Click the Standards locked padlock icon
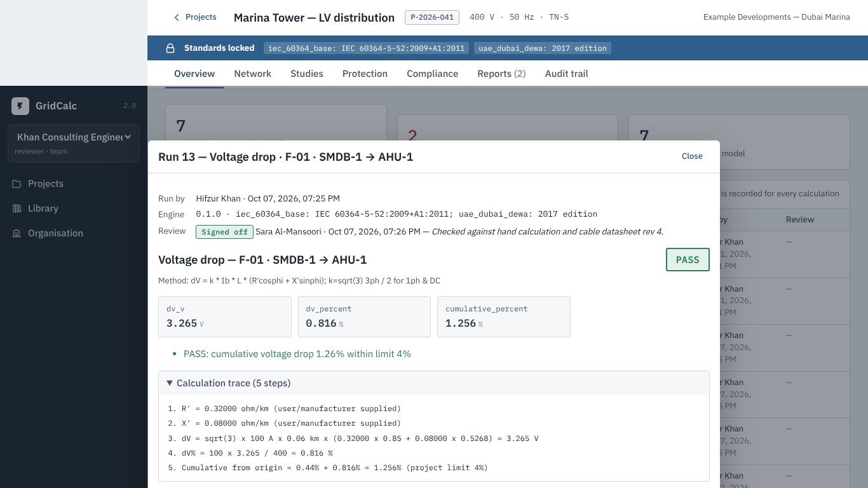868x488 pixels. 170,48
